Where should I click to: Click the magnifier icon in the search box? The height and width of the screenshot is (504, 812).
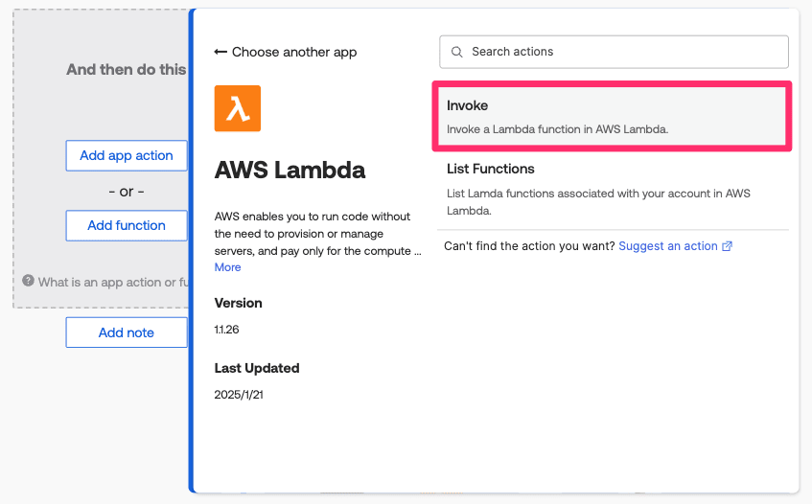(x=456, y=52)
